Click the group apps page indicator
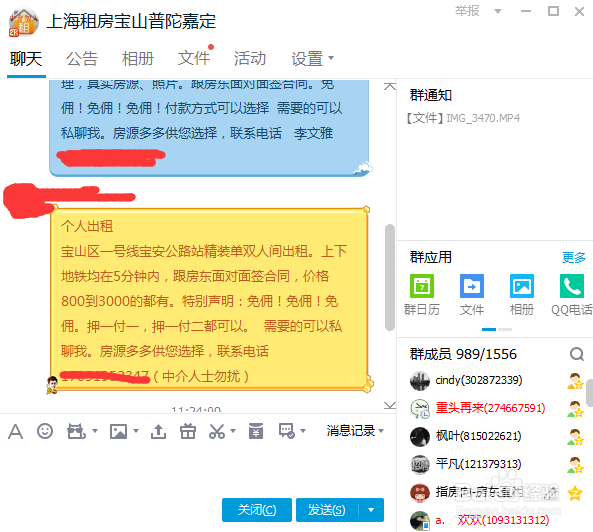The image size is (593, 532). [x=497, y=330]
